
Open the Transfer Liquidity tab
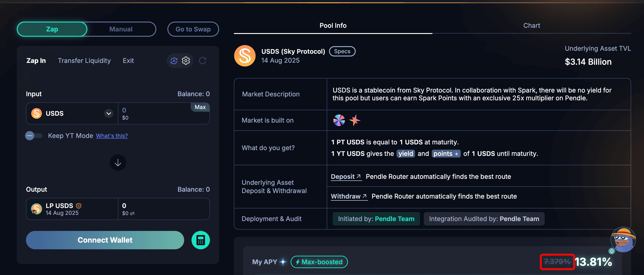pyautogui.click(x=84, y=61)
